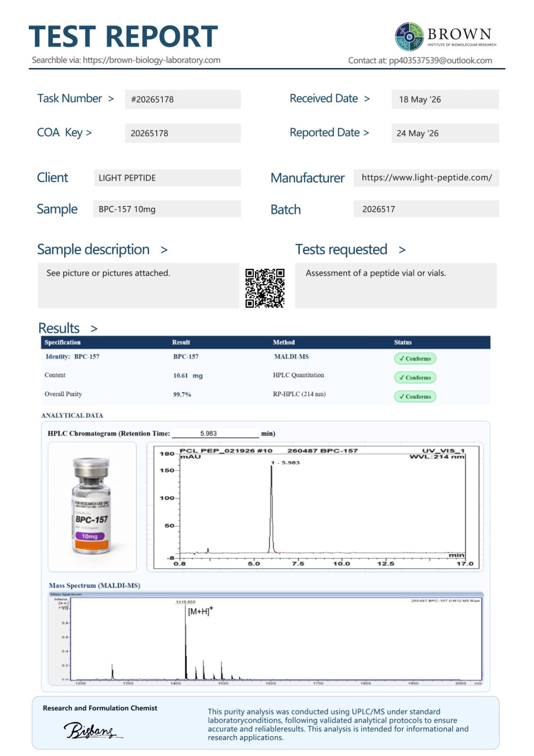Viewport: 534px width, 756px height.
Task: Click the MALDI-MS method cell
Action: tap(291, 357)
